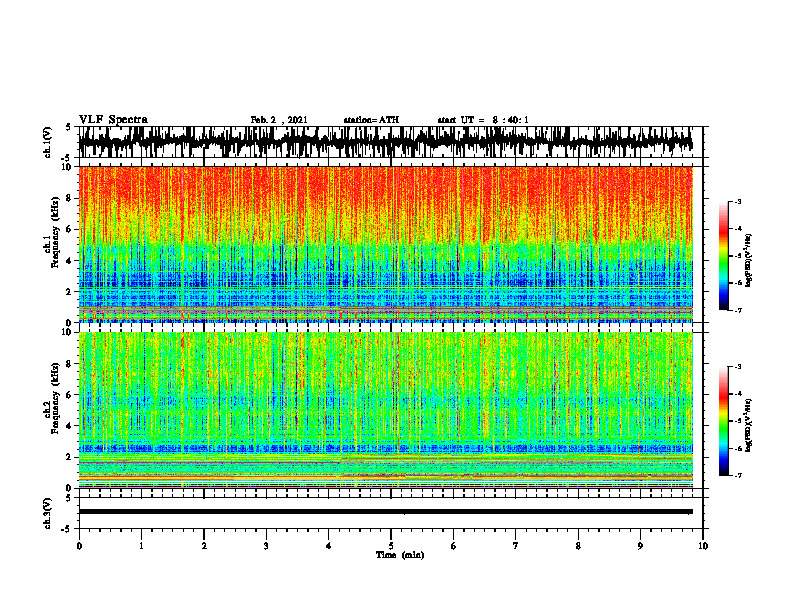Click the '2' kHz tick on ch.1 frequency axis
The width and height of the screenshot is (792, 612).
[70, 291]
